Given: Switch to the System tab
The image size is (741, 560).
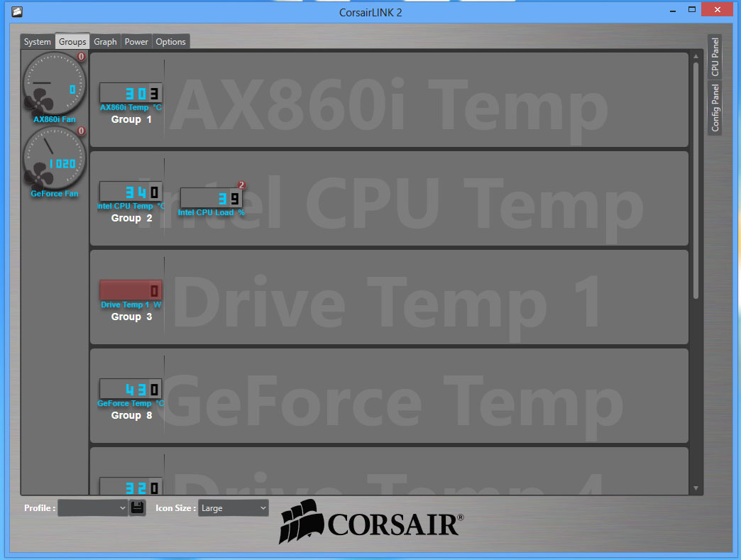Looking at the screenshot, I should [x=38, y=42].
